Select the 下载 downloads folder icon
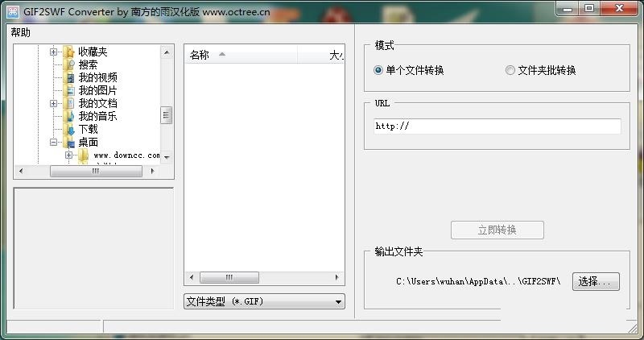 tap(70, 130)
